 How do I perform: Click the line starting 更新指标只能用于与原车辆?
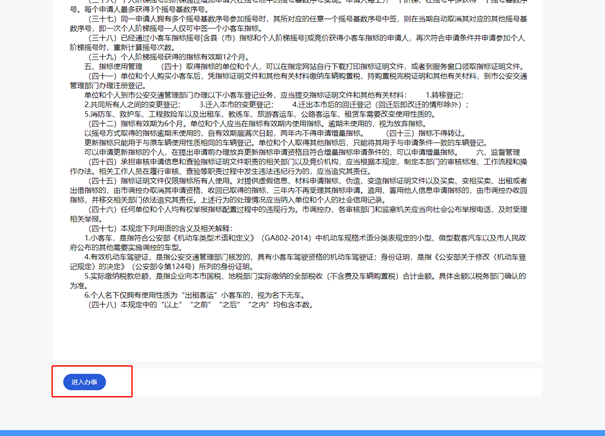[x=287, y=143]
